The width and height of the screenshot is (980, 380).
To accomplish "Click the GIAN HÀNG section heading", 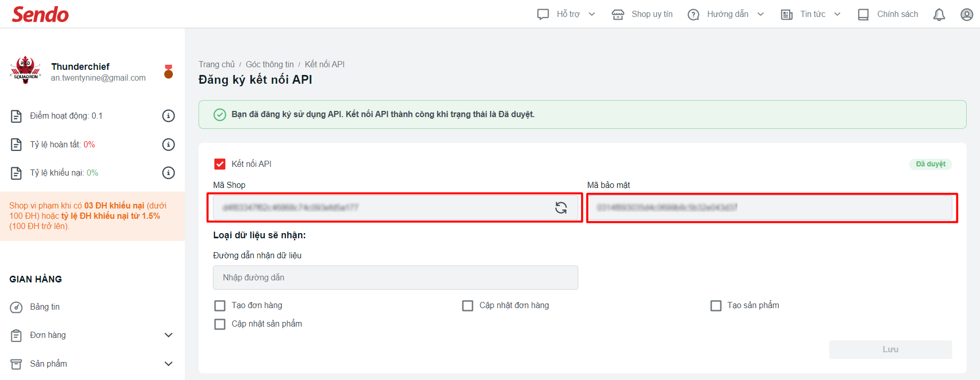I will [x=35, y=279].
